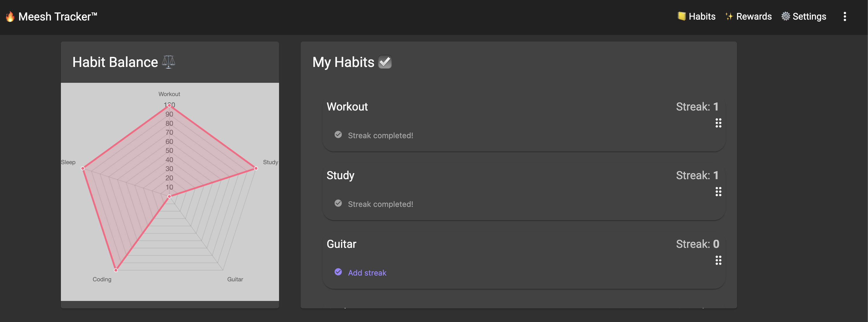Expand the Guitar habit card
This screenshot has width=868, height=322.
point(341,244)
